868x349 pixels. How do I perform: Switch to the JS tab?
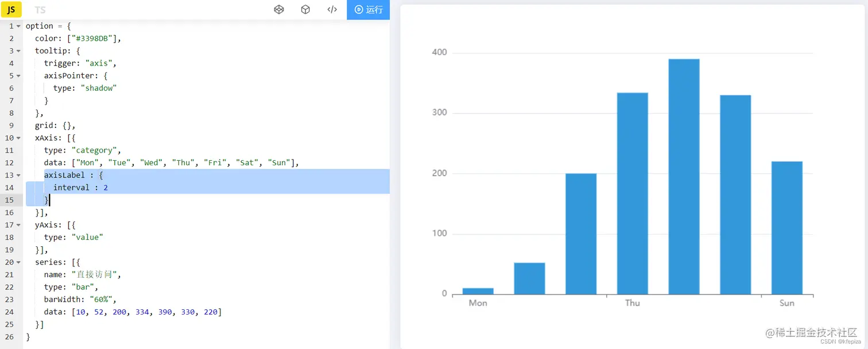pos(11,10)
